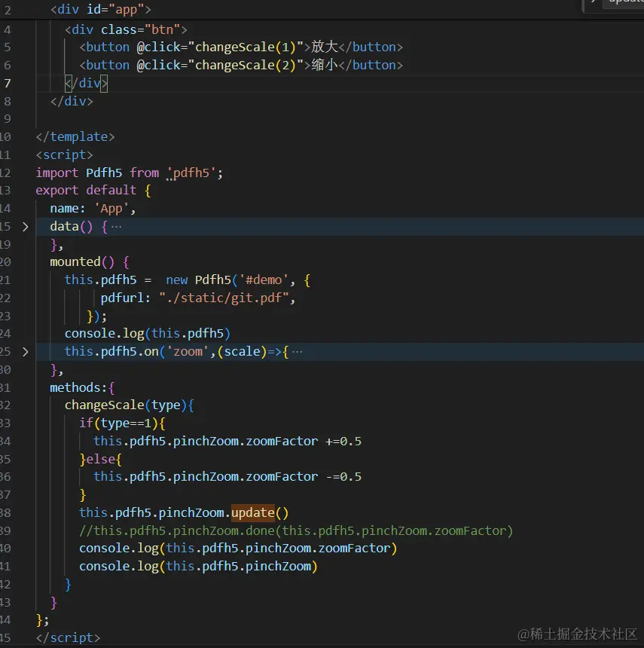The image size is (644, 648).
Task: Click changeScale(2) in the 缩小 button
Action: tap(246, 66)
